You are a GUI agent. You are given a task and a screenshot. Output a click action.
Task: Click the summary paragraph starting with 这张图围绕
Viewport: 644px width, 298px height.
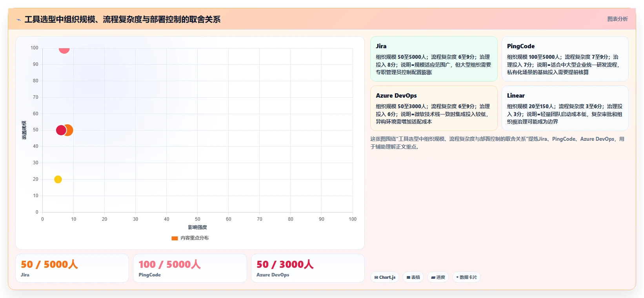tap(497, 143)
